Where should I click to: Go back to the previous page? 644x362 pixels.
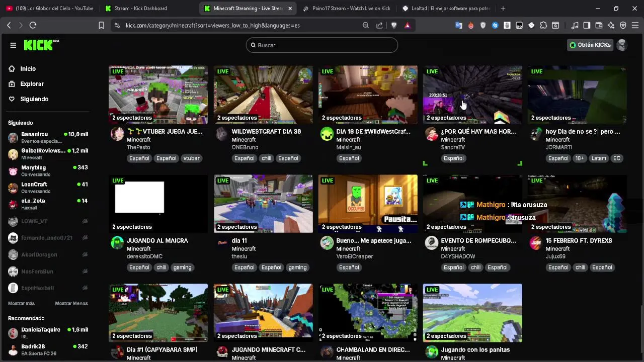(9, 25)
